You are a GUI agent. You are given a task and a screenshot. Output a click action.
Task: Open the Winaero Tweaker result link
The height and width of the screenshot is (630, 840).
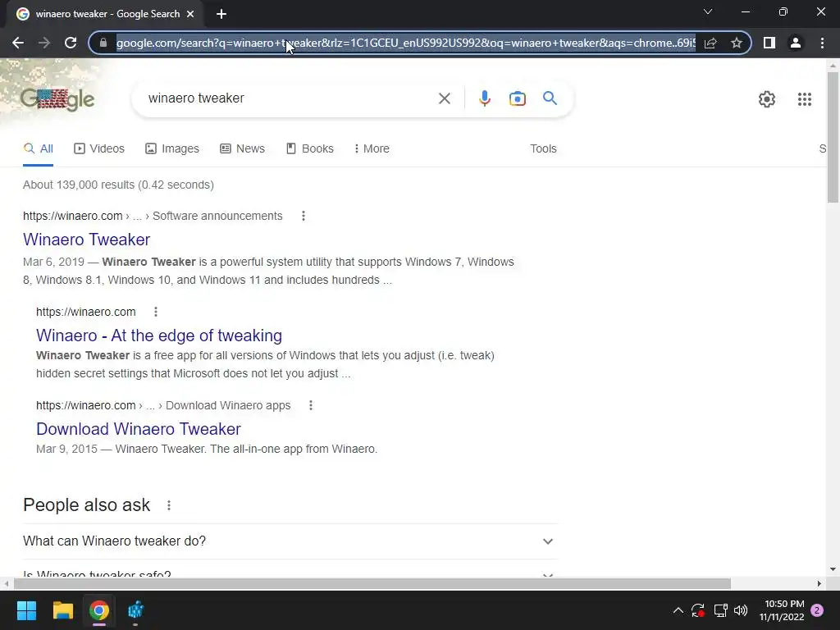click(x=86, y=240)
